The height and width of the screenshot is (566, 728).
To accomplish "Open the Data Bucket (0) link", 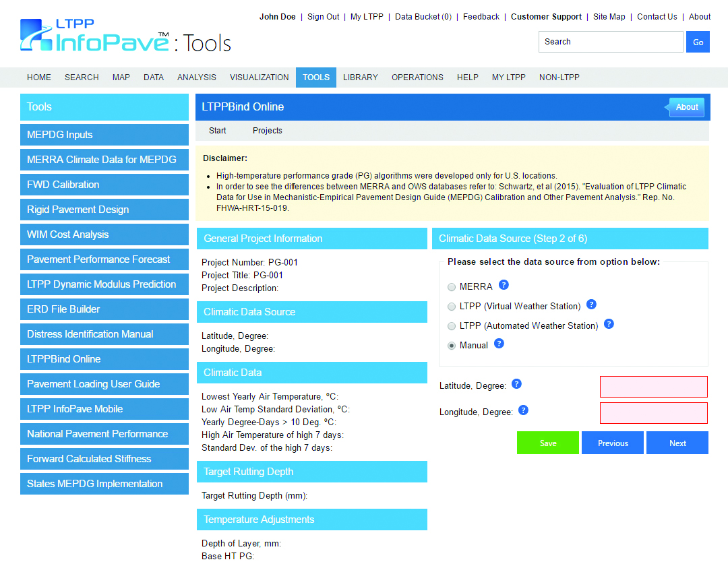I will pos(423,17).
